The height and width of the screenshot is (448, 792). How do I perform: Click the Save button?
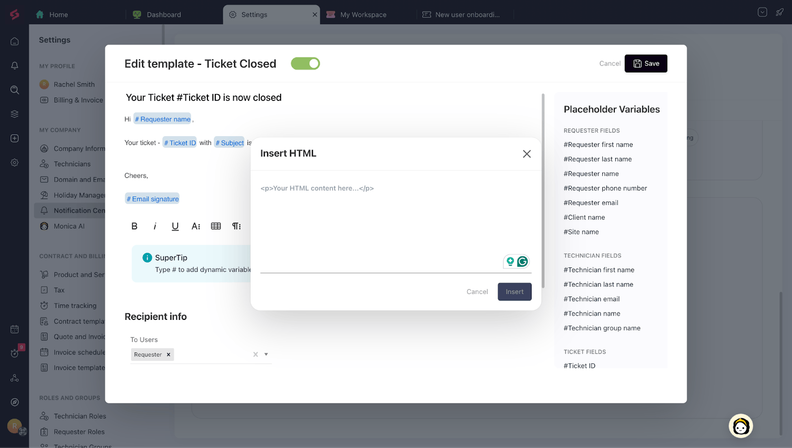coord(646,64)
